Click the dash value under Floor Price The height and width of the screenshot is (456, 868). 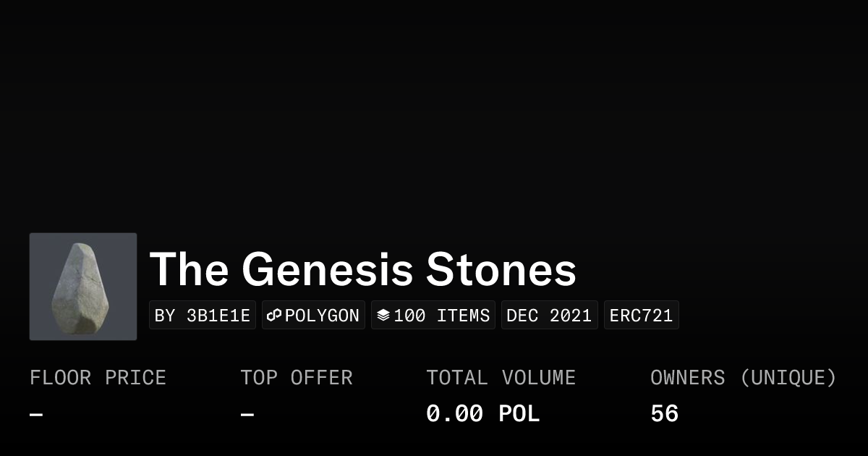tap(36, 415)
